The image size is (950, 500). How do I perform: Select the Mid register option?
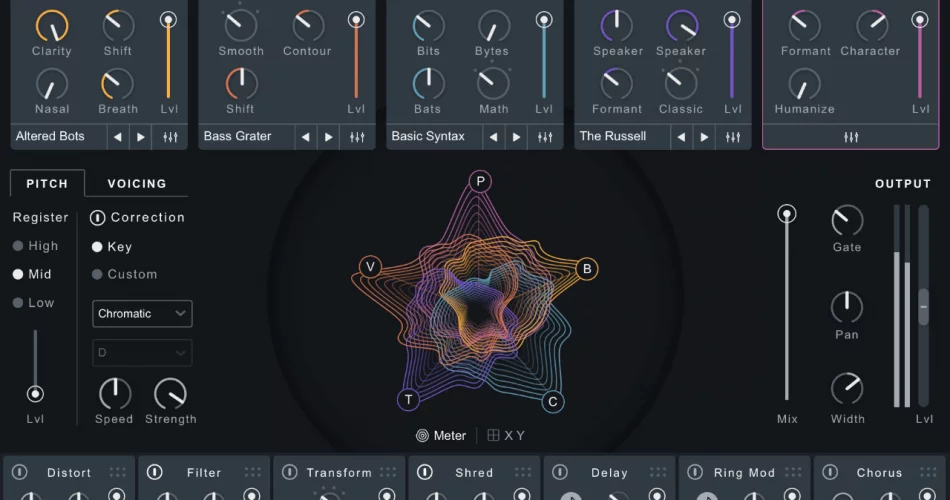(x=32, y=275)
